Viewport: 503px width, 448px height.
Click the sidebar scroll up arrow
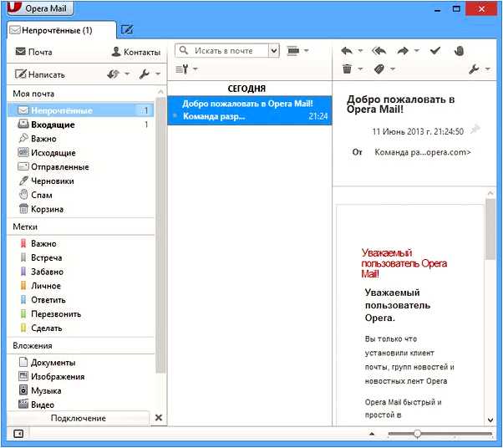point(160,92)
